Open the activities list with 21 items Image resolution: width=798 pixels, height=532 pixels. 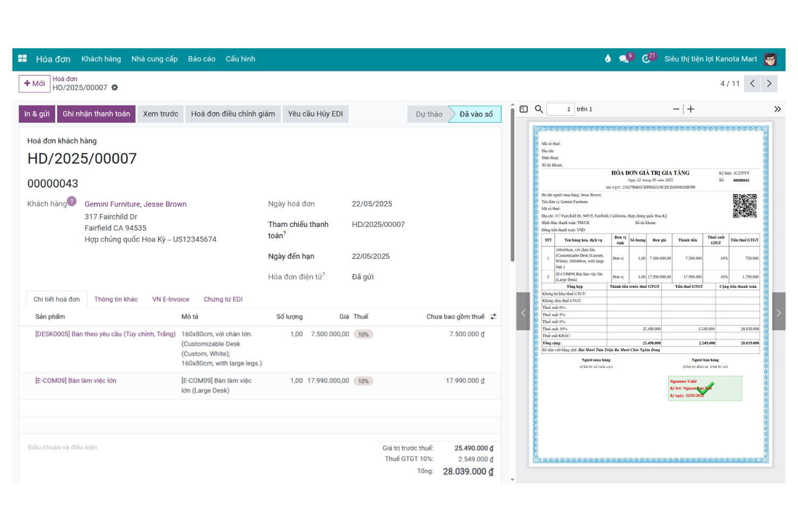pos(647,59)
